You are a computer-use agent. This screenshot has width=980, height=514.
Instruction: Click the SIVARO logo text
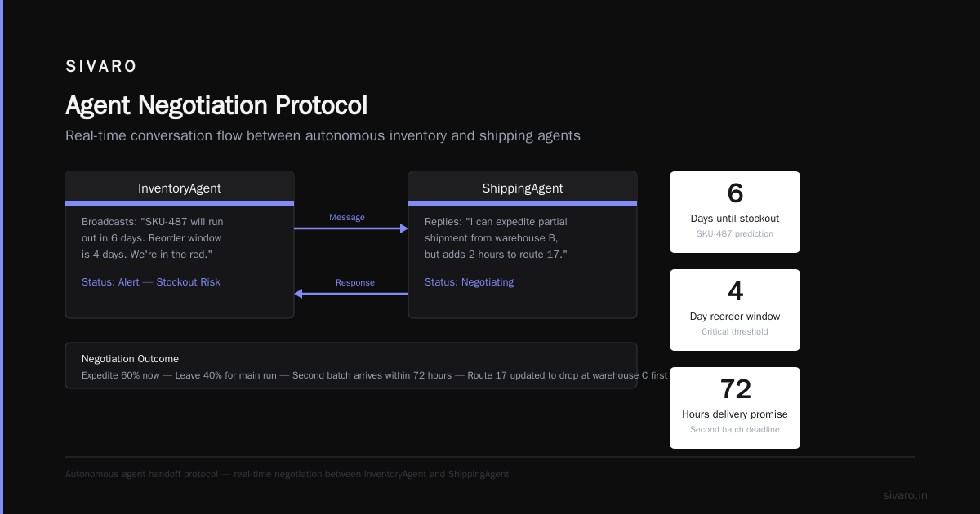pyautogui.click(x=101, y=66)
